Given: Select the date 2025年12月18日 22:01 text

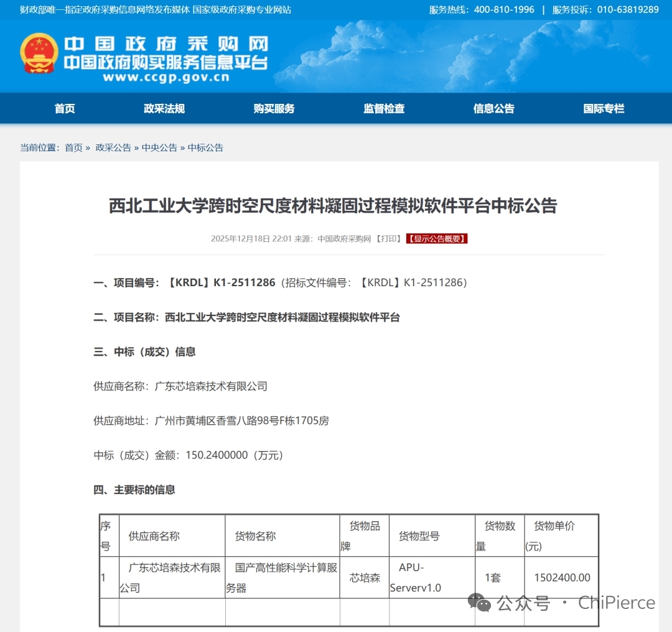Looking at the screenshot, I should pos(251,239).
